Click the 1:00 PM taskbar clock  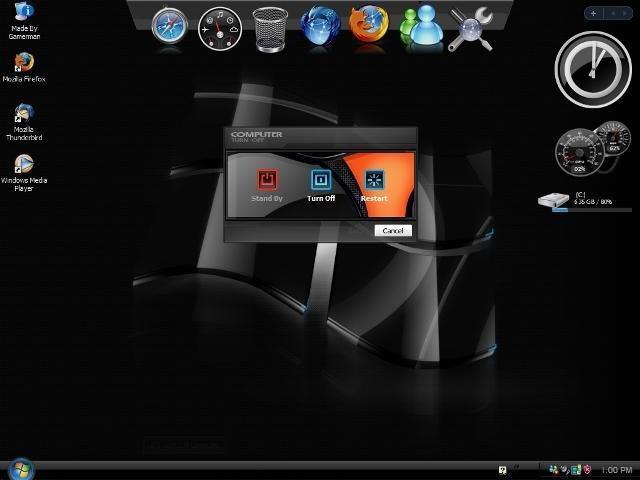617,470
